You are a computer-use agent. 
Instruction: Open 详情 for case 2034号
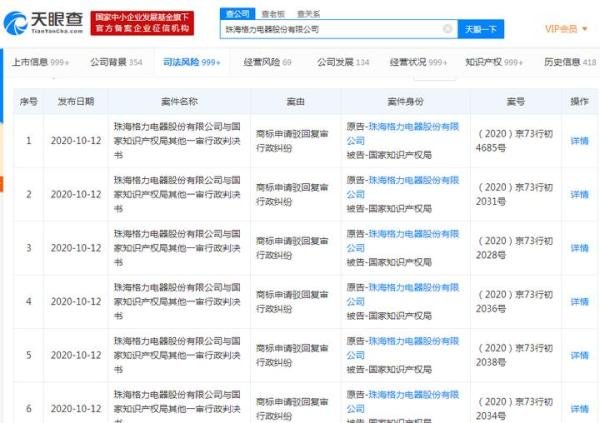pyautogui.click(x=579, y=409)
